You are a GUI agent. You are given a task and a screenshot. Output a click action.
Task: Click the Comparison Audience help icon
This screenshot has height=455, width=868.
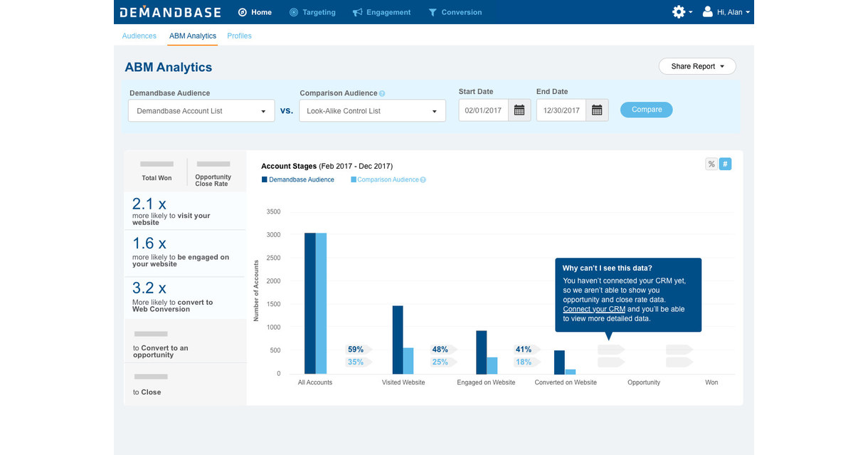pyautogui.click(x=382, y=93)
